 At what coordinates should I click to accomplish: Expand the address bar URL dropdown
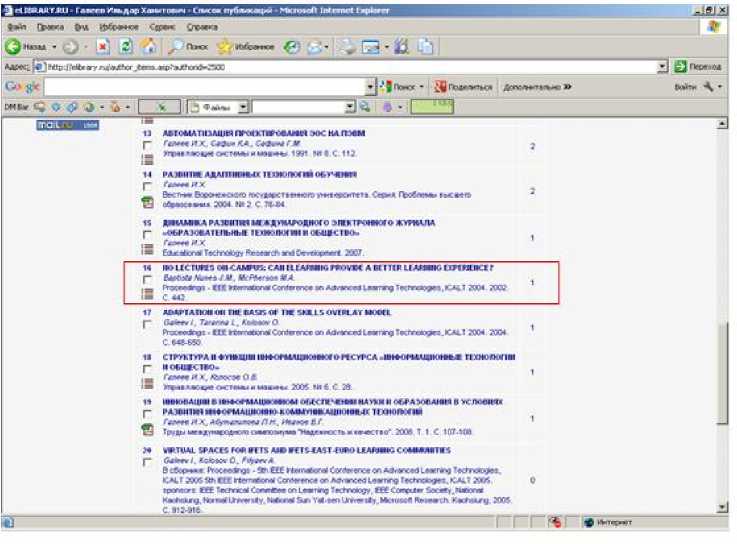pos(663,67)
